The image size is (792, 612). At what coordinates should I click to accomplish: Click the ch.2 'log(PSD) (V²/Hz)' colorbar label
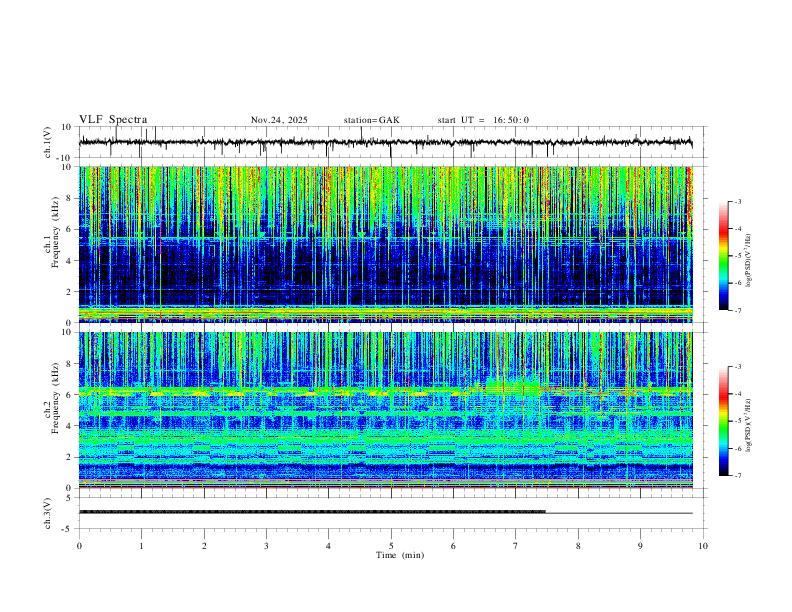tap(748, 426)
